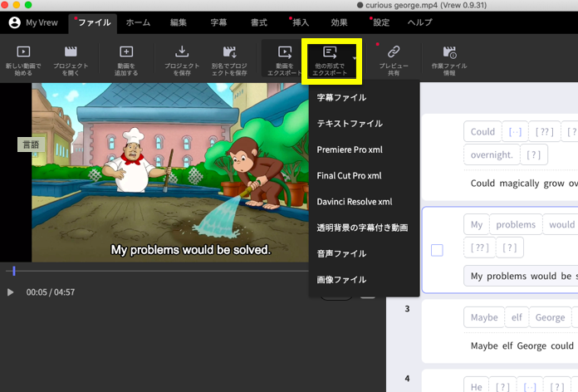578x392 pixels.
Task: Click the 言語 label on video
Action: (x=31, y=145)
